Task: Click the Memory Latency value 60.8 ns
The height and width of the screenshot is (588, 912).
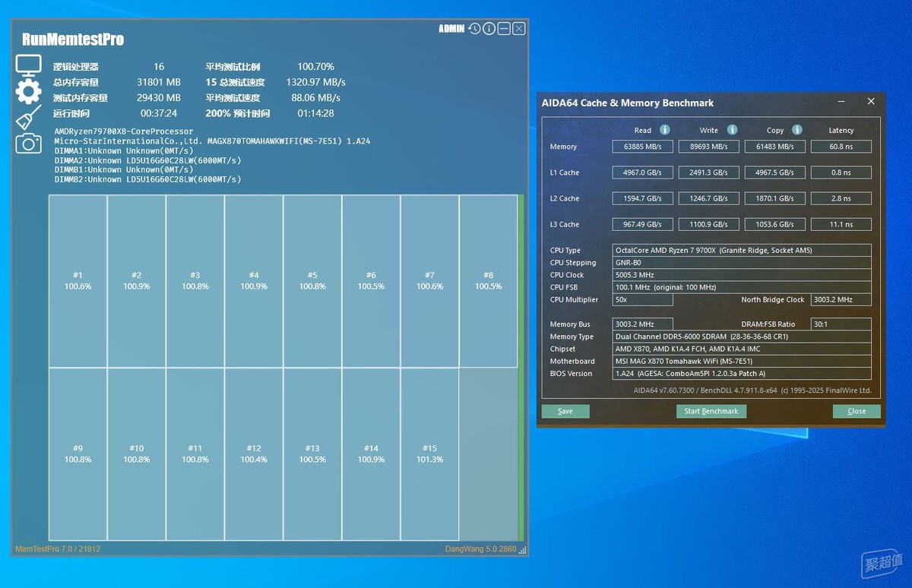Action: pos(841,147)
